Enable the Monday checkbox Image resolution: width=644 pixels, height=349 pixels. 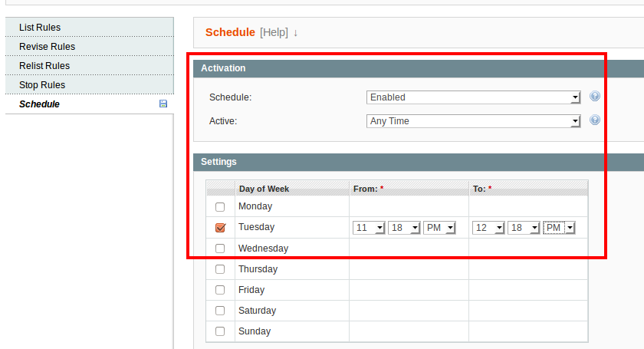[221, 207]
